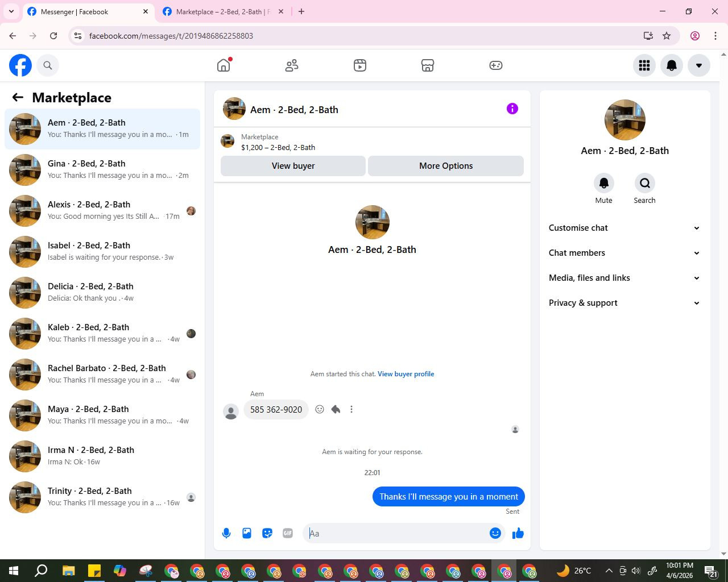Screen dimensions: 728x582
Task: Open a new Chrome tab
Action: [x=301, y=11]
